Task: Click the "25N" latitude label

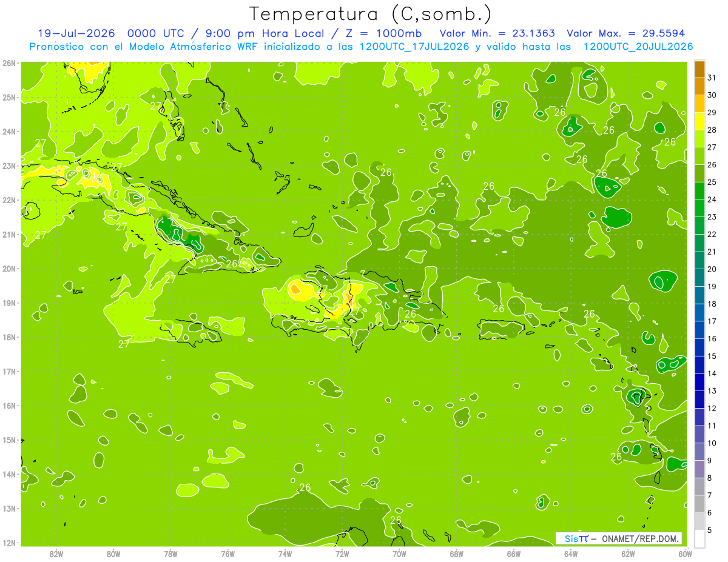Action: click(x=9, y=97)
